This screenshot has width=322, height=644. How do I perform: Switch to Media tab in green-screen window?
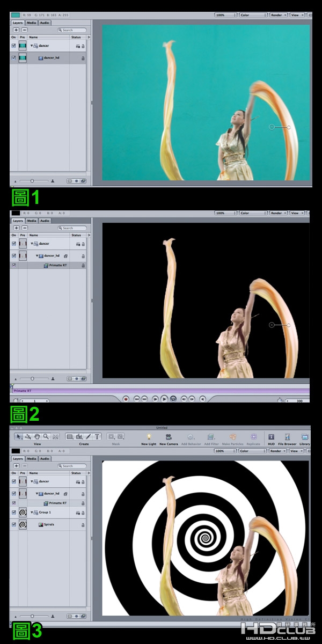click(32, 23)
